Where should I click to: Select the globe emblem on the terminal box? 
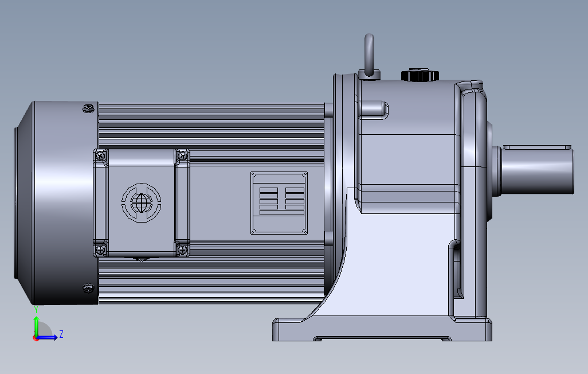point(142,202)
